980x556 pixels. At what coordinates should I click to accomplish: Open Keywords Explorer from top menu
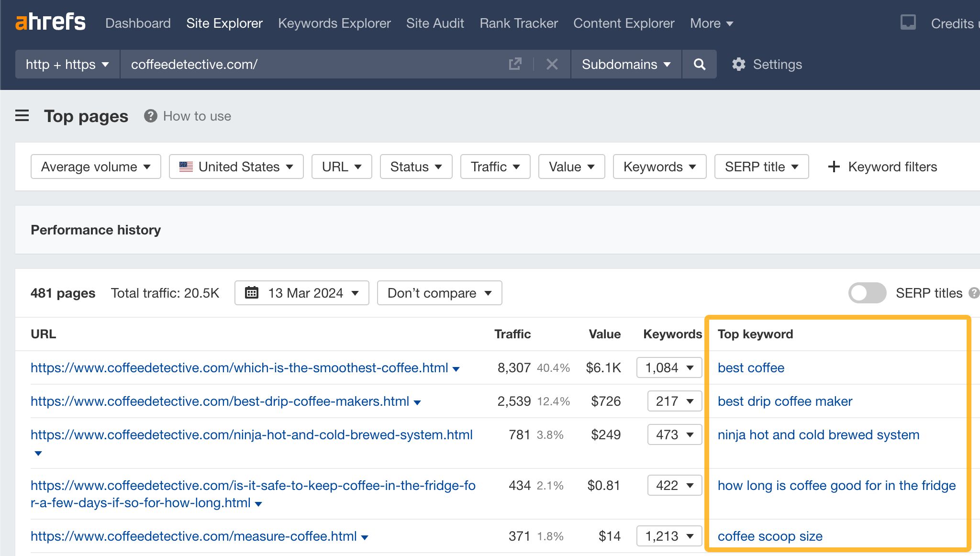[334, 23]
